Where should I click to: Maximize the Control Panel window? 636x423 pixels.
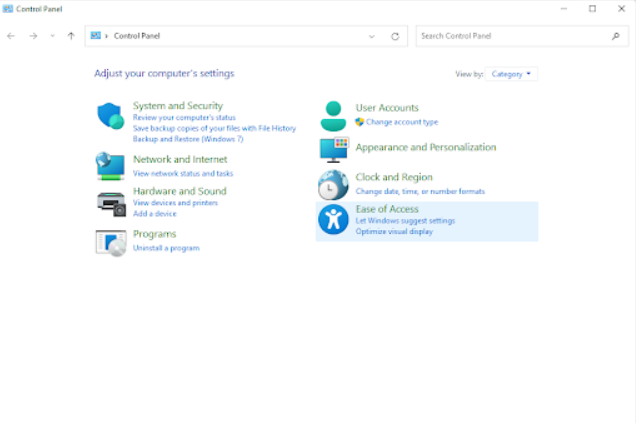coord(593,9)
